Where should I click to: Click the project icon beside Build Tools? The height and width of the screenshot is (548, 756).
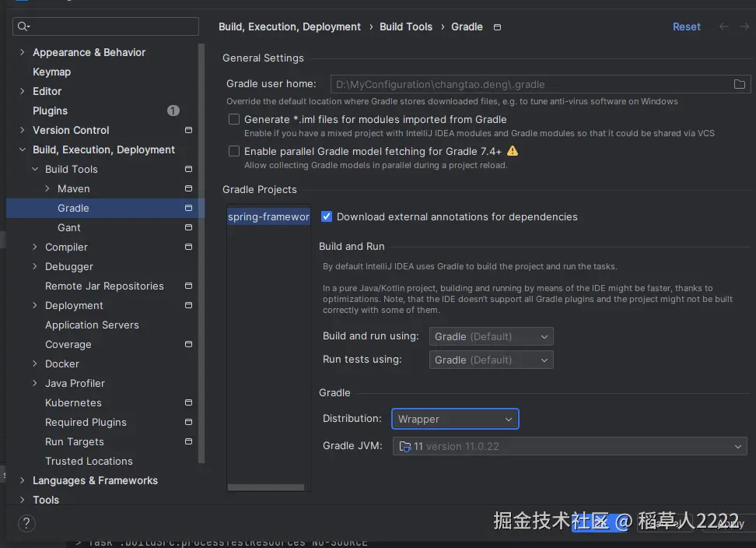click(188, 169)
